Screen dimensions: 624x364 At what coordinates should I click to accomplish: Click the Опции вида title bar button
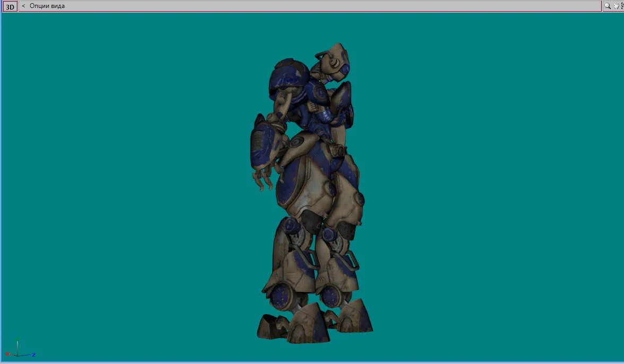tap(47, 6)
